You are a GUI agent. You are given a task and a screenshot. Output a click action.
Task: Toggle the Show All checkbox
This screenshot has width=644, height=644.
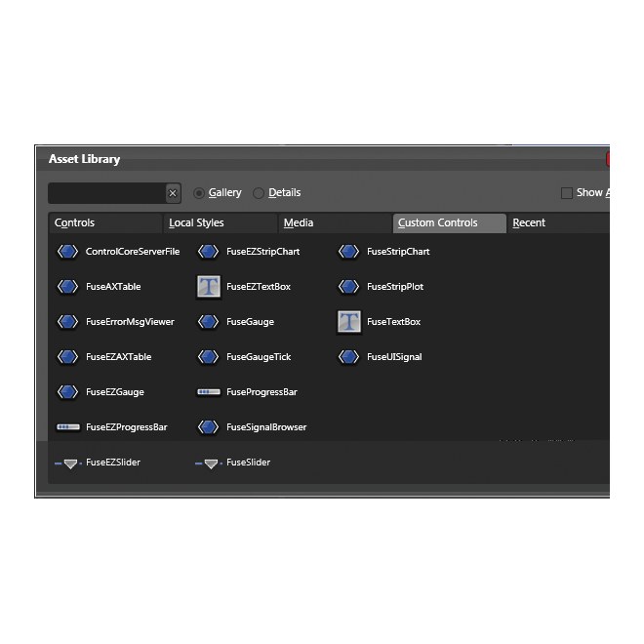pos(567,193)
